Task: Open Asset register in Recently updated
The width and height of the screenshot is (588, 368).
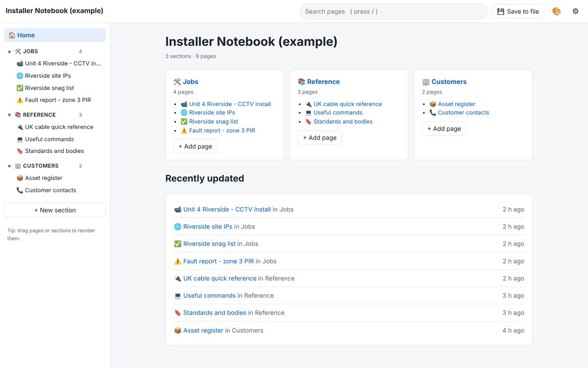Action: pyautogui.click(x=198, y=331)
